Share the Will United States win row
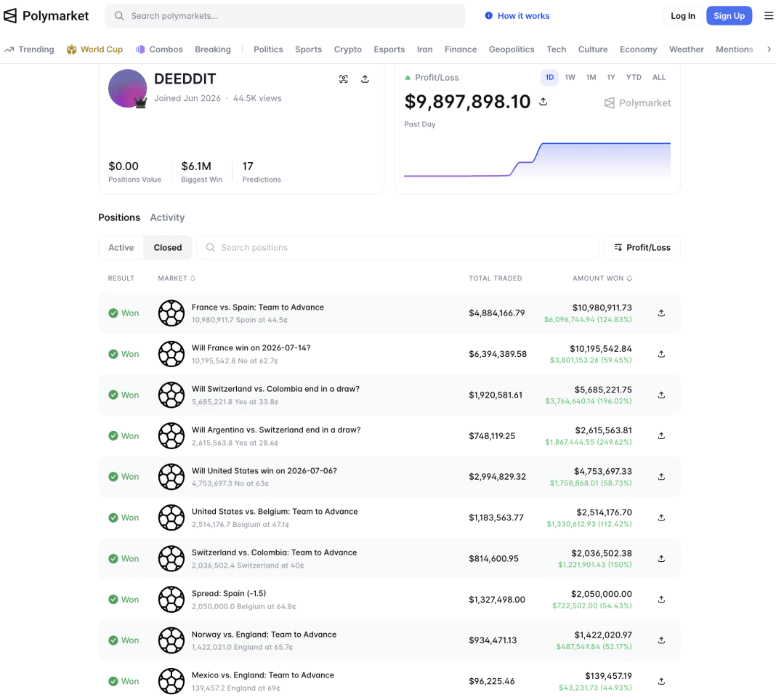The width and height of the screenshot is (776, 700). pyautogui.click(x=661, y=477)
